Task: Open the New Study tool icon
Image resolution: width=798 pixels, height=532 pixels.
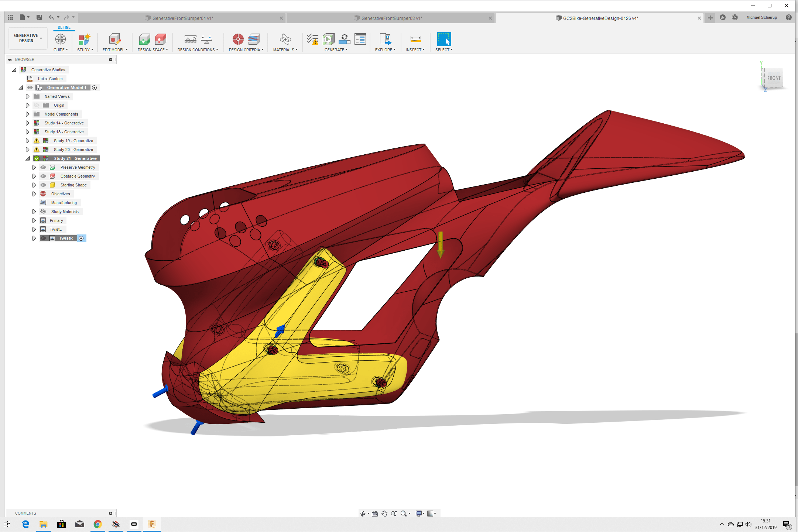Action: coord(84,39)
